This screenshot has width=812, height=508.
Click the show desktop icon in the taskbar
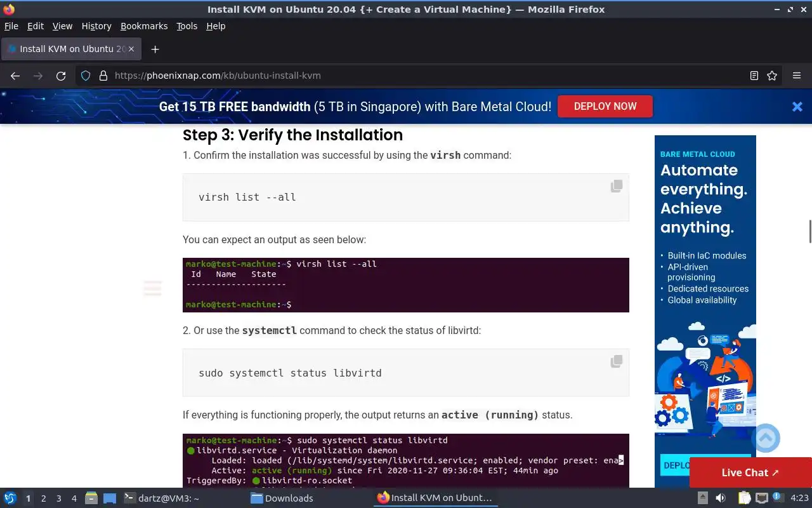pyautogui.click(x=110, y=498)
